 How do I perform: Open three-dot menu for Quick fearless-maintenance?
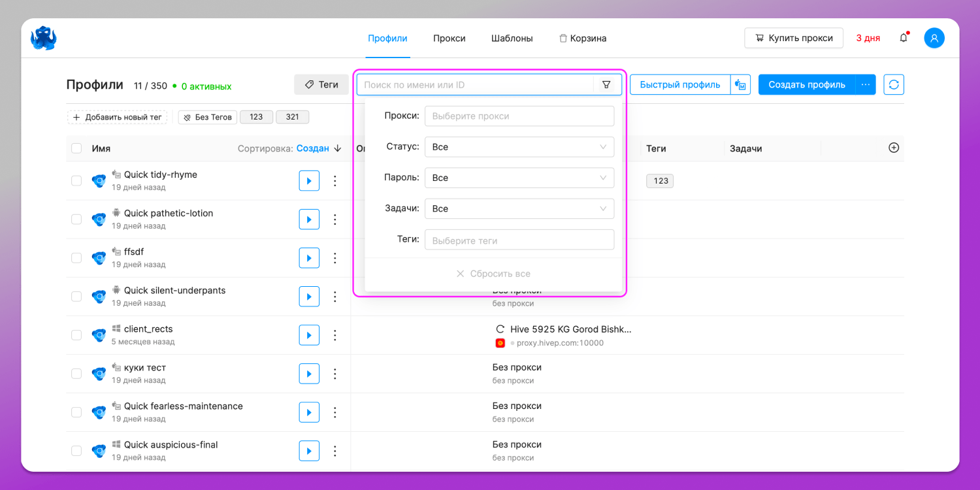pos(335,412)
